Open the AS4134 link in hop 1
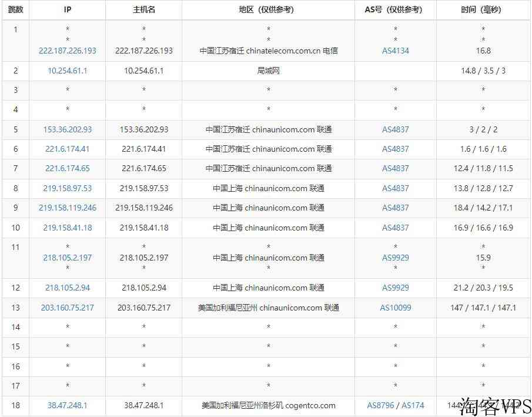Screen dimensions: 532x417 coord(396,51)
